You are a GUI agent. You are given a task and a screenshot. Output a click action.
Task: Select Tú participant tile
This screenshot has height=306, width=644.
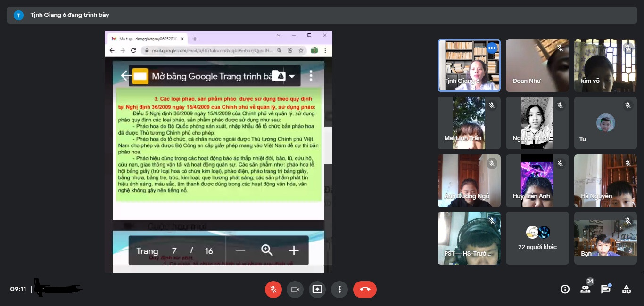click(x=605, y=123)
